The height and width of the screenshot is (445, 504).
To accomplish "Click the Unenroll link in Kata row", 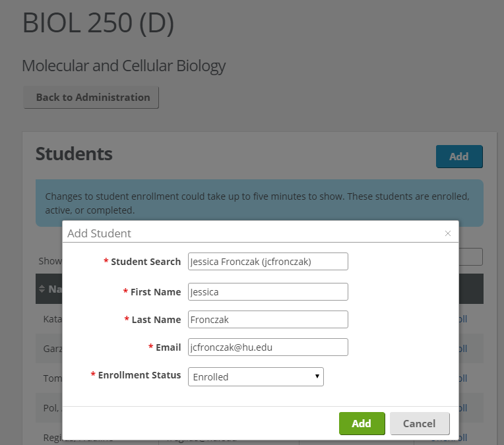I will (x=463, y=319).
